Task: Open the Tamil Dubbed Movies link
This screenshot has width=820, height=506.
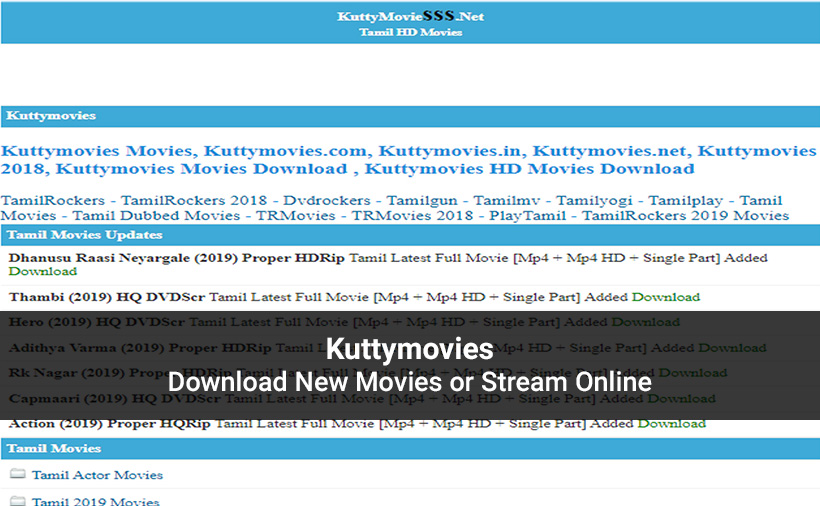Action: tap(156, 215)
